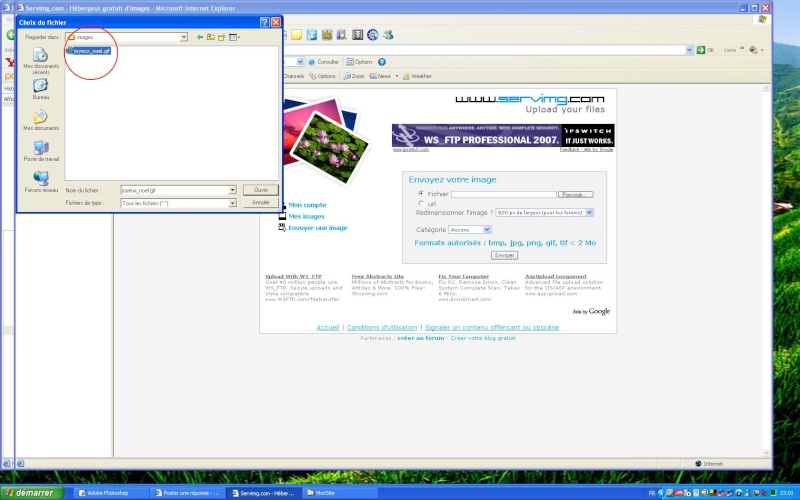Click the servimg.com site logo

pos(530,99)
